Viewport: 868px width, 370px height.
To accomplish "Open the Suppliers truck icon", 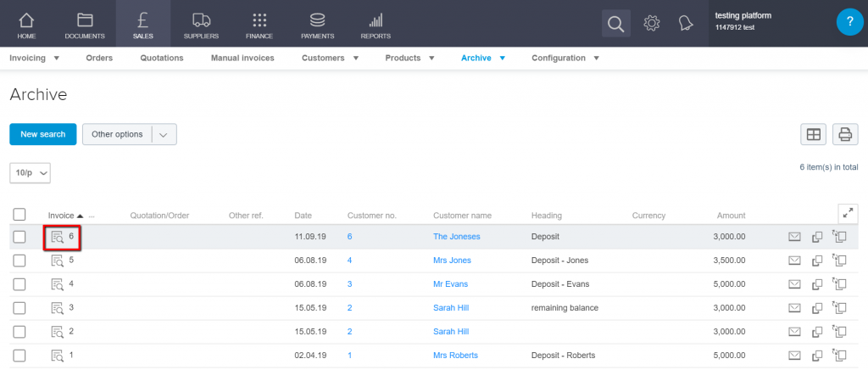I will [201, 20].
